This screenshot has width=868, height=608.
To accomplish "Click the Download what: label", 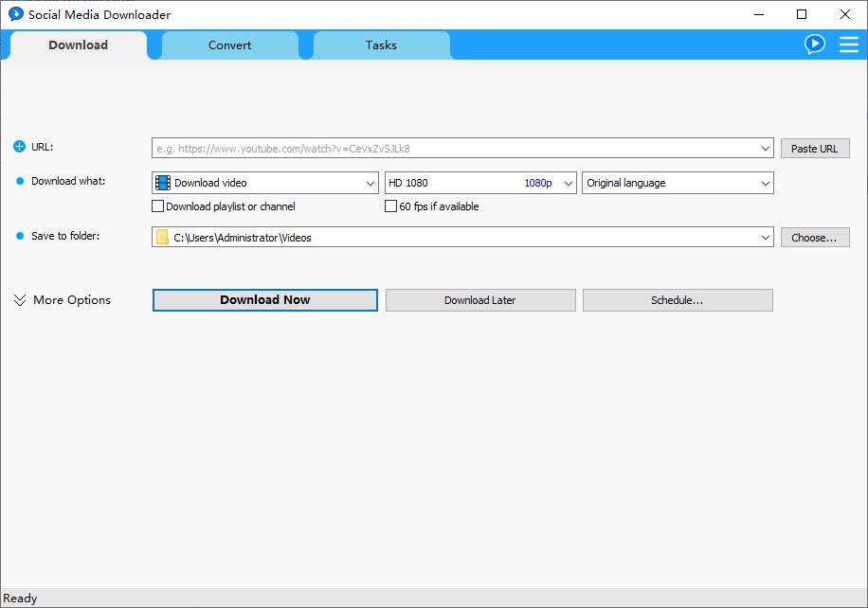I will pos(68,181).
